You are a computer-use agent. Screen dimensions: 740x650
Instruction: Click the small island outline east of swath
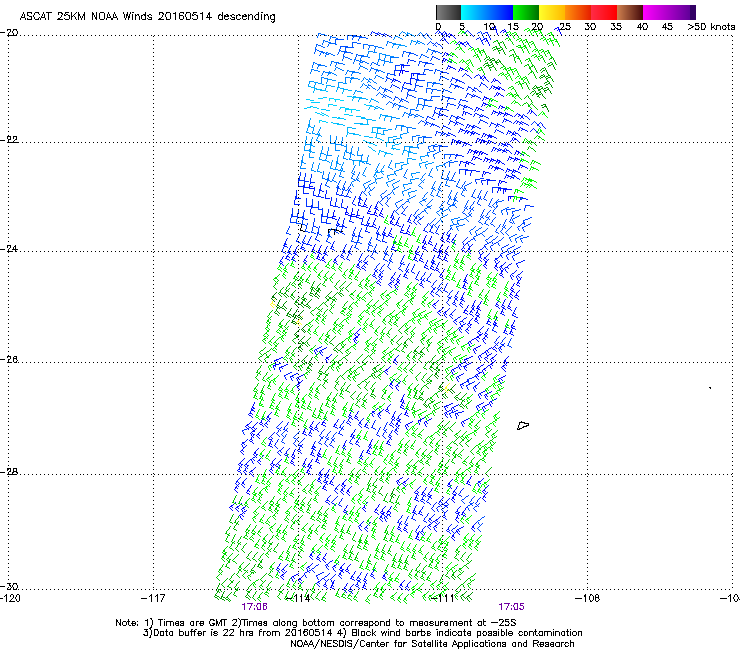(x=523, y=426)
